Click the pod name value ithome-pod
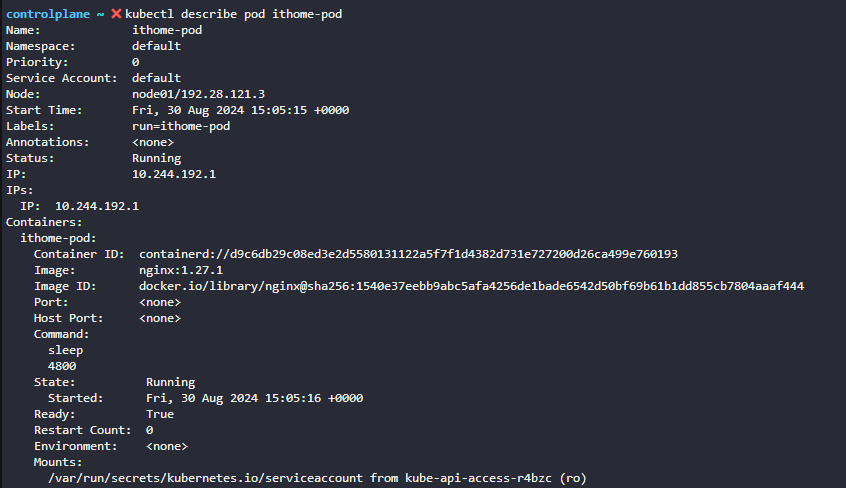 (x=167, y=30)
